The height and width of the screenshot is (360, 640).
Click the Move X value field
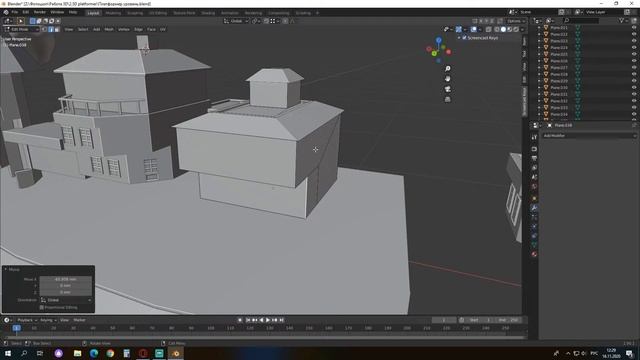click(66, 279)
